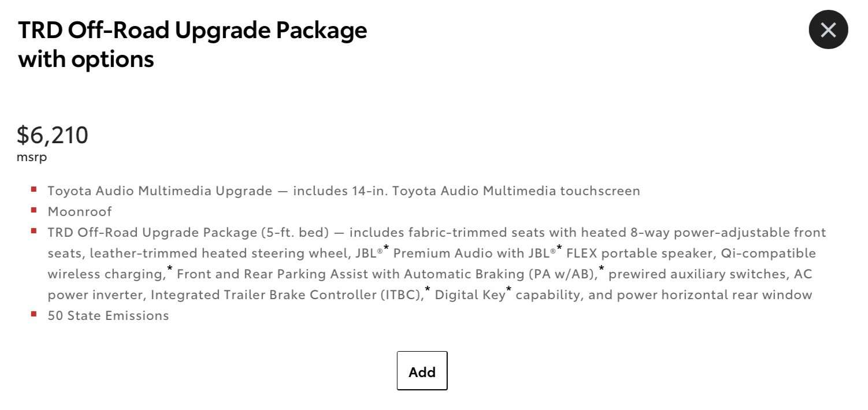Image resolution: width=868 pixels, height=410 pixels.
Task: Select the red bullet beside 50 State Emissions
Action: coord(34,314)
